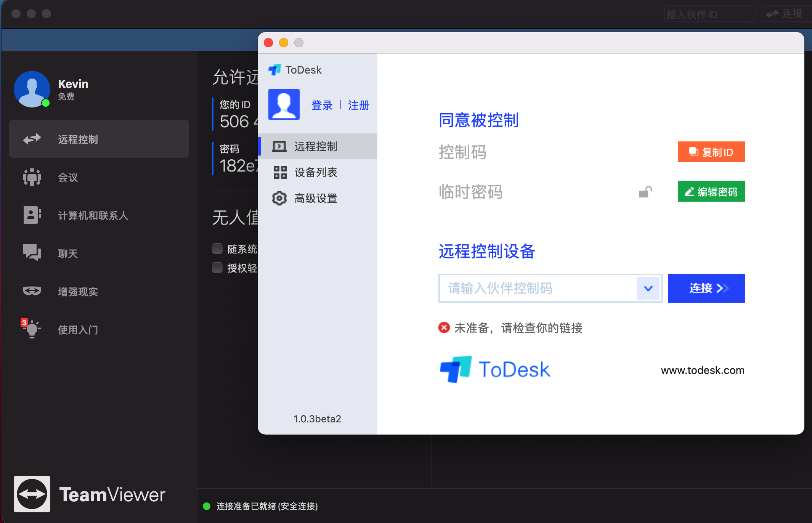Click TeamViewer ID value starting 506
The height and width of the screenshot is (523, 812).
[x=239, y=122]
